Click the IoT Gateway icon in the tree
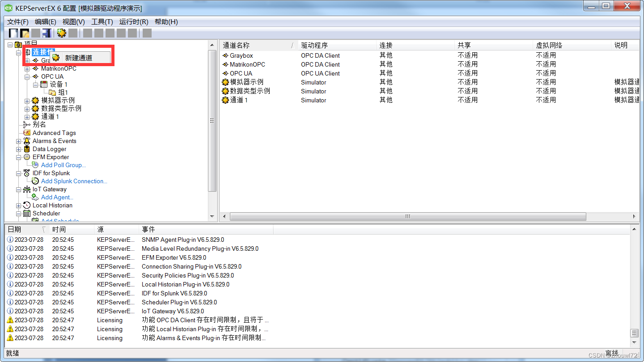The width and height of the screenshot is (644, 362). 26,189
